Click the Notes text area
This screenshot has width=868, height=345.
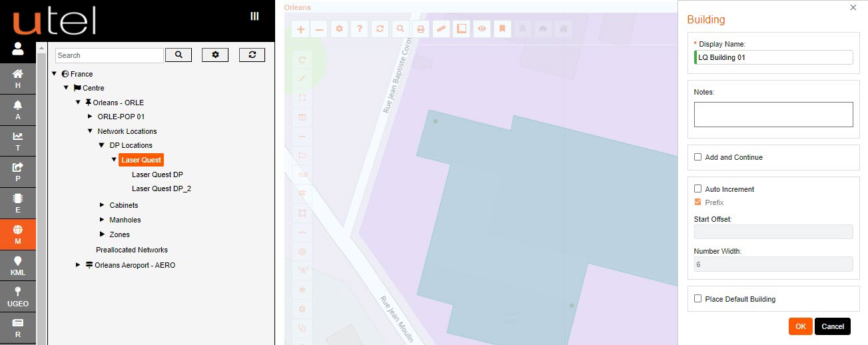tap(773, 114)
